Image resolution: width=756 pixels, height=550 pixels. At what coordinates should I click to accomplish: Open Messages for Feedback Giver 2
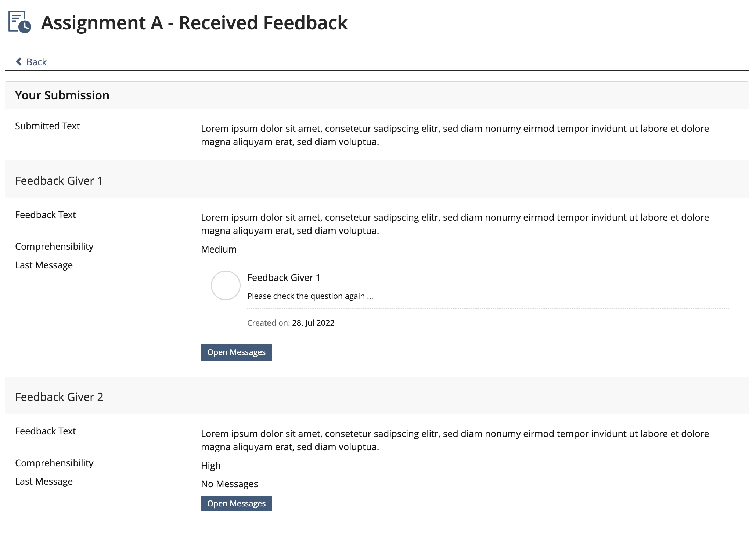pyautogui.click(x=236, y=503)
